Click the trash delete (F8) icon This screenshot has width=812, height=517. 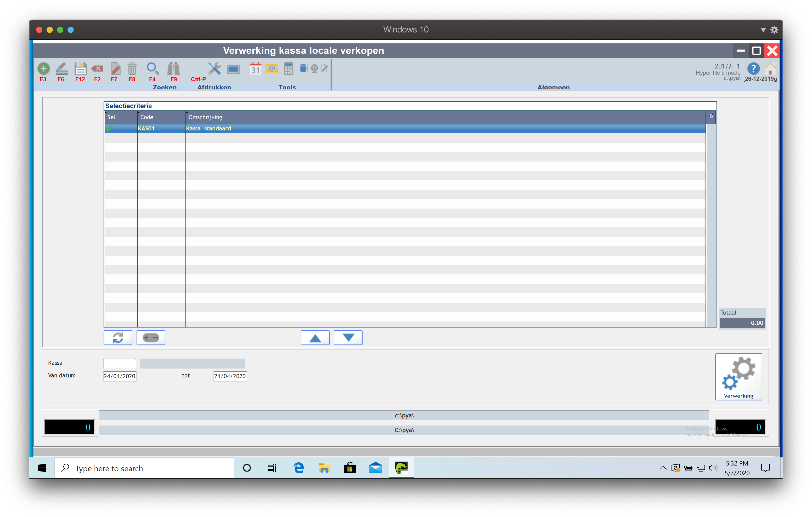pos(132,69)
